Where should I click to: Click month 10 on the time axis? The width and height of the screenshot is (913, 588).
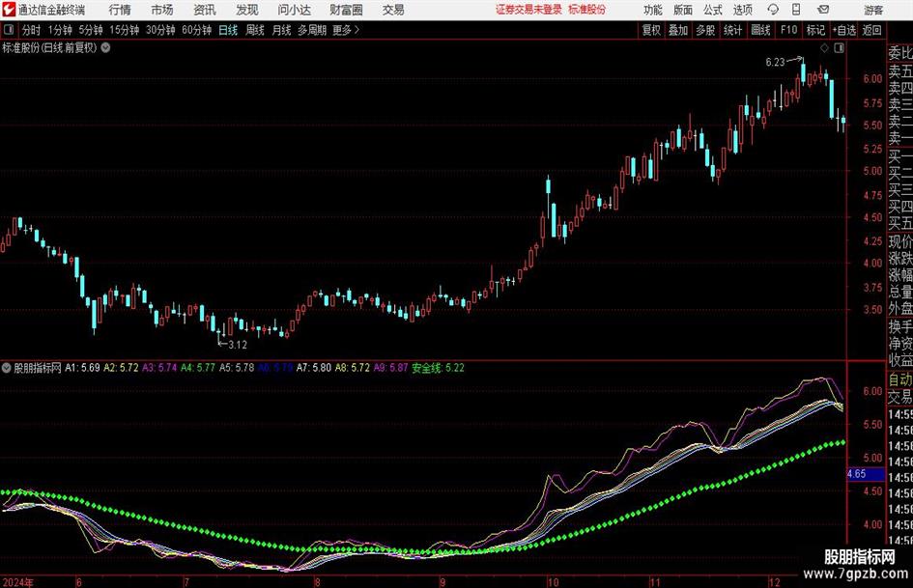click(x=553, y=582)
